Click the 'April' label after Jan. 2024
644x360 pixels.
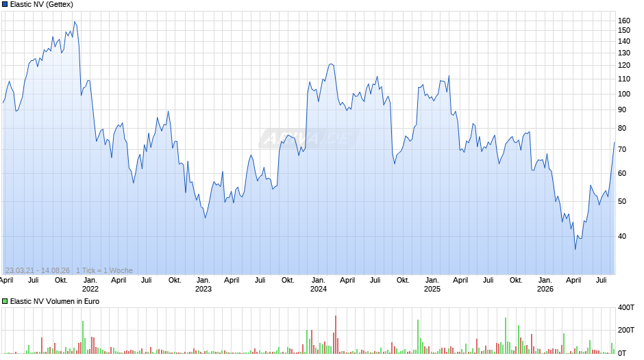(347, 281)
